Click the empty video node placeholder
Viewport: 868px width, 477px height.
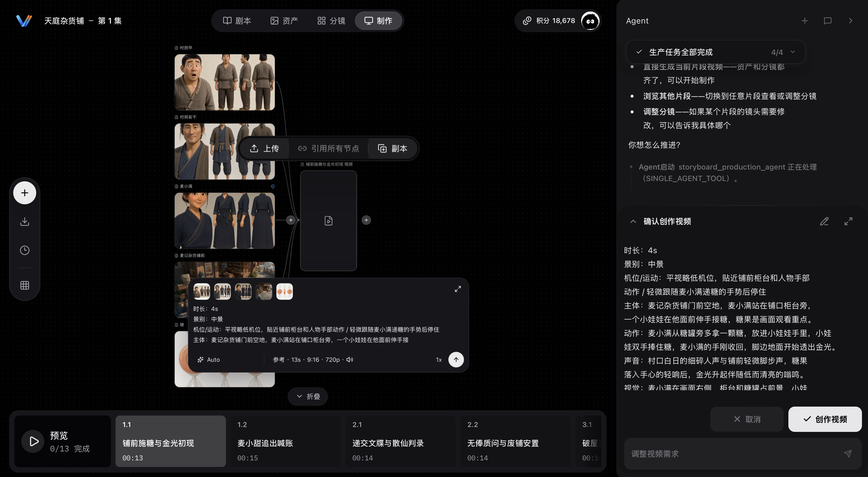pos(328,220)
